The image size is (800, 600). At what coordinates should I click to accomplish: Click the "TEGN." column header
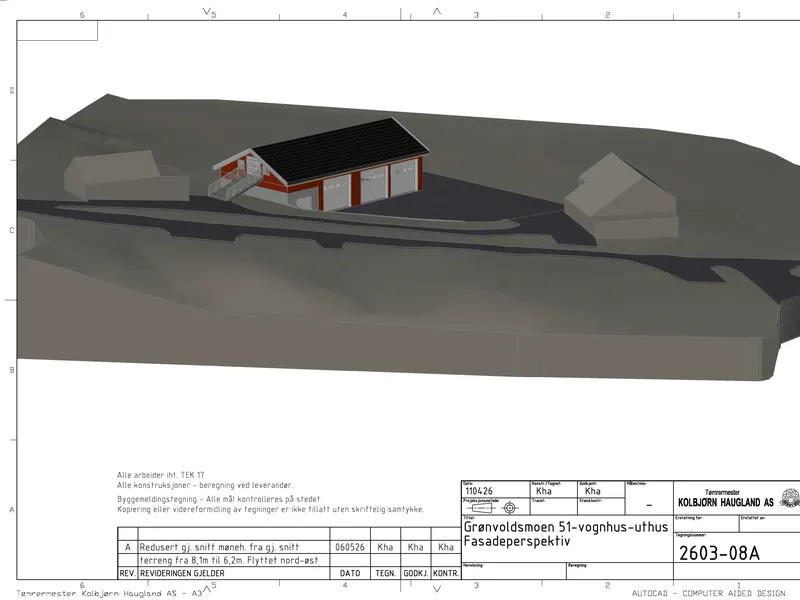click(385, 573)
